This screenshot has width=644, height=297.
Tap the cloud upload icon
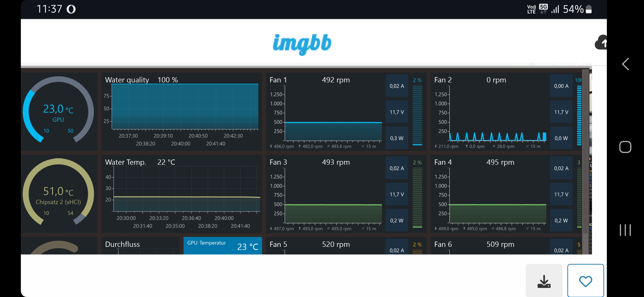click(601, 43)
